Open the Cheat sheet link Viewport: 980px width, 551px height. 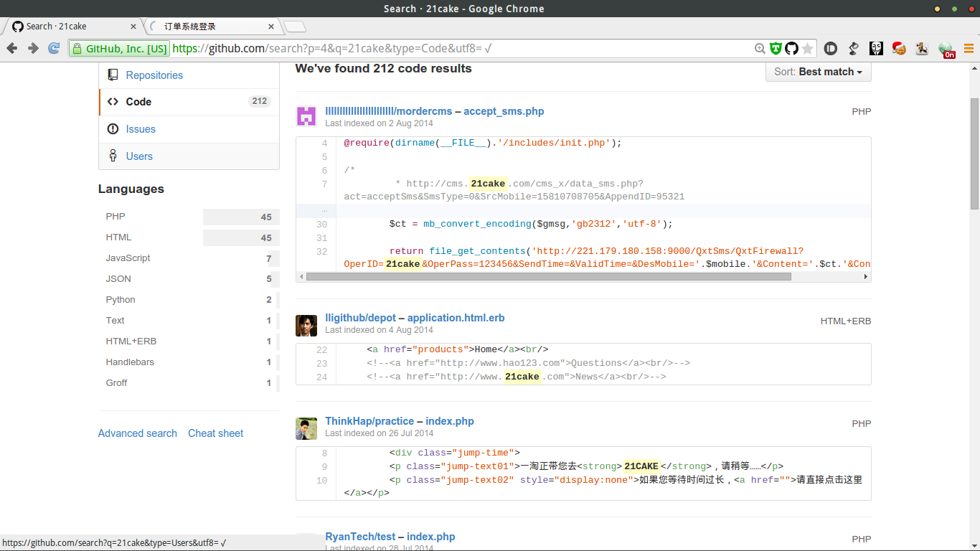click(216, 433)
